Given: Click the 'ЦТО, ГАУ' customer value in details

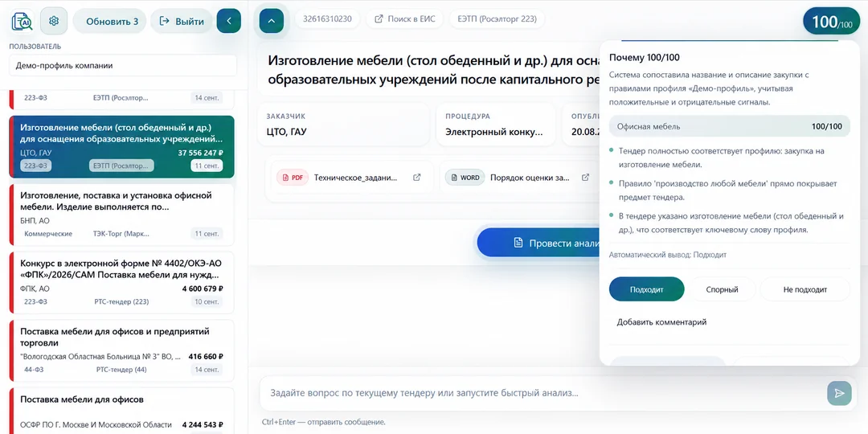Looking at the screenshot, I should [286, 133].
